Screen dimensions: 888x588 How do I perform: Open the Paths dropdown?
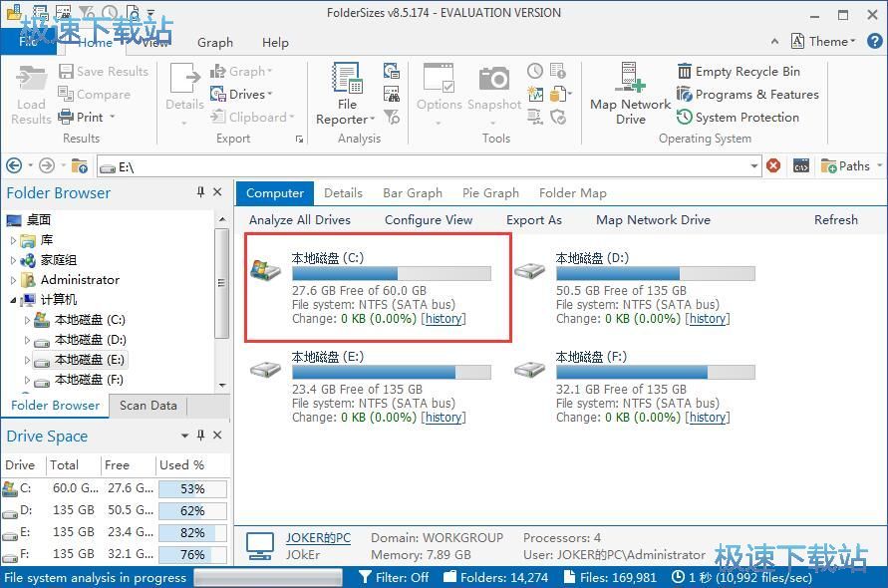pos(850,166)
